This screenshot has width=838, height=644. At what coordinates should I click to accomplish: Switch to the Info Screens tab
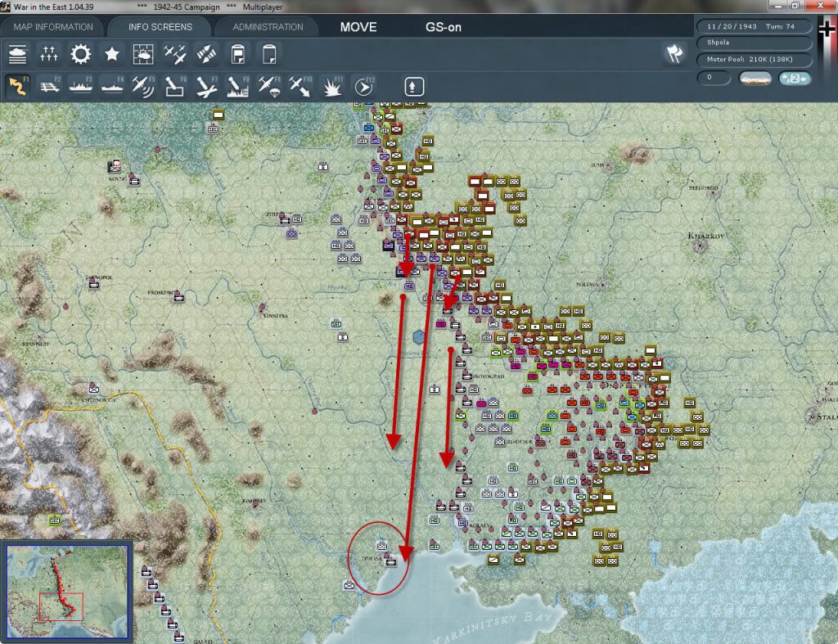click(x=160, y=27)
